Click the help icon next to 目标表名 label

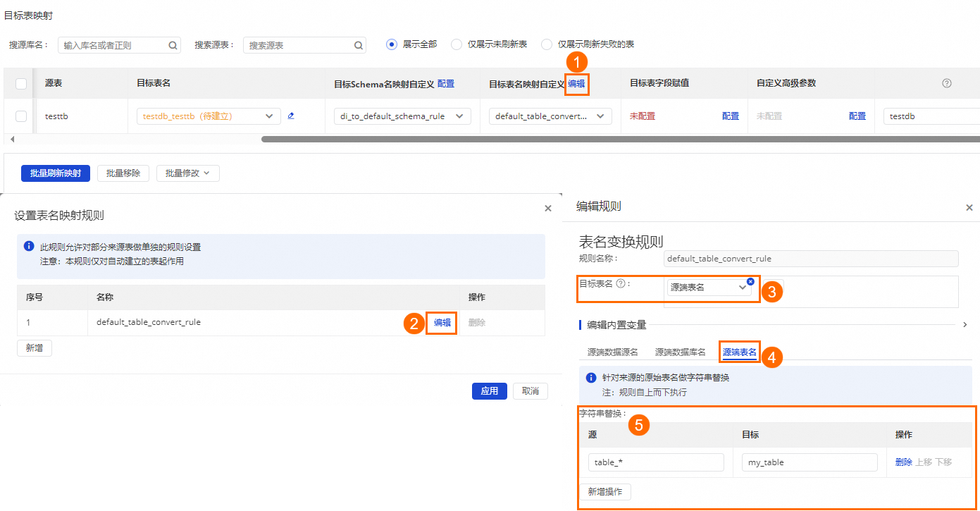click(x=621, y=284)
